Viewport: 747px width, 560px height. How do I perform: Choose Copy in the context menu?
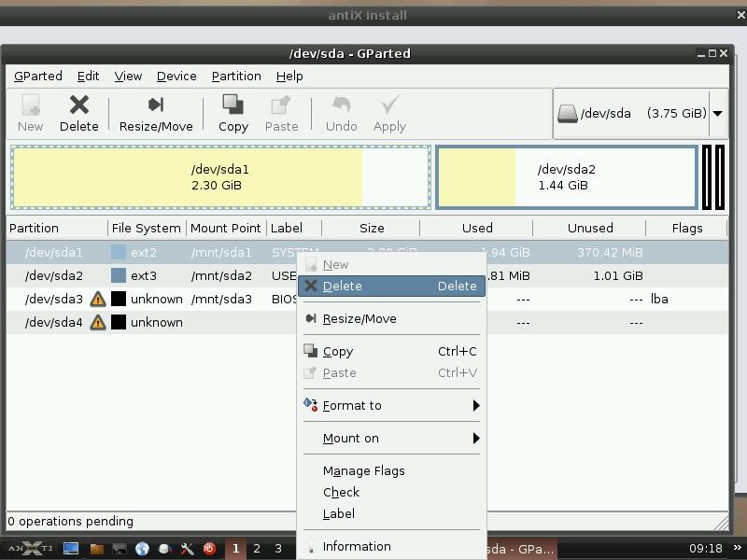click(x=391, y=352)
